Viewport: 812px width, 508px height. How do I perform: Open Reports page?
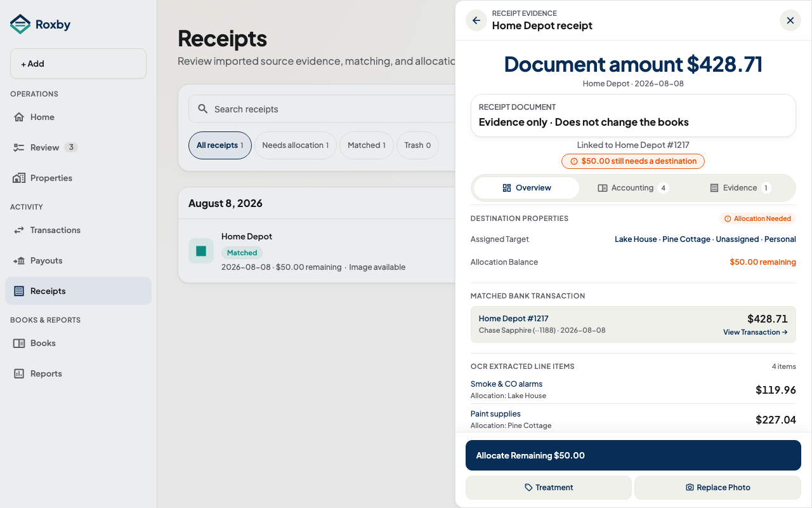click(78, 373)
